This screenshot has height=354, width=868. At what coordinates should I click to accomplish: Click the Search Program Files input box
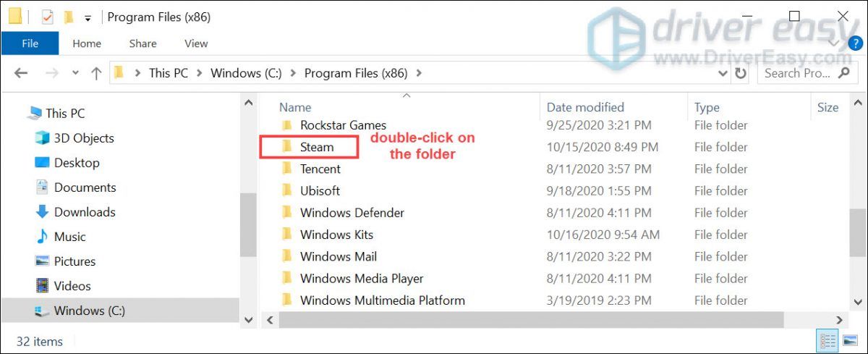(800, 73)
